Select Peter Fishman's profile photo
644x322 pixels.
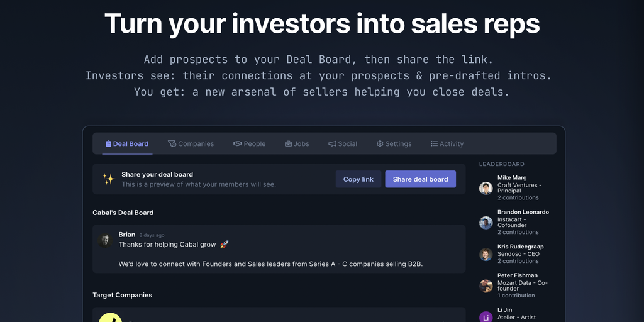[486, 286]
